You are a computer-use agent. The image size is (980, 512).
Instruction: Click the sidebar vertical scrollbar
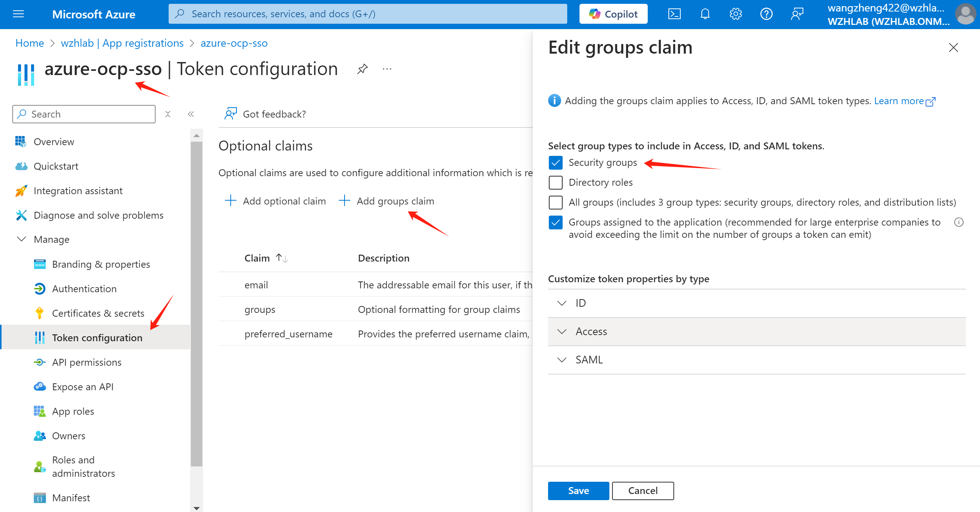[197, 303]
